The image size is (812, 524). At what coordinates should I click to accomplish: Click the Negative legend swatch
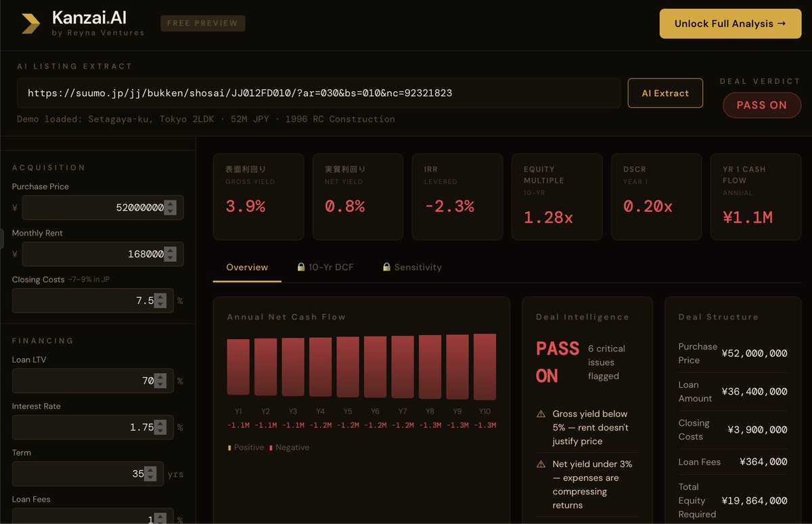pyautogui.click(x=271, y=447)
